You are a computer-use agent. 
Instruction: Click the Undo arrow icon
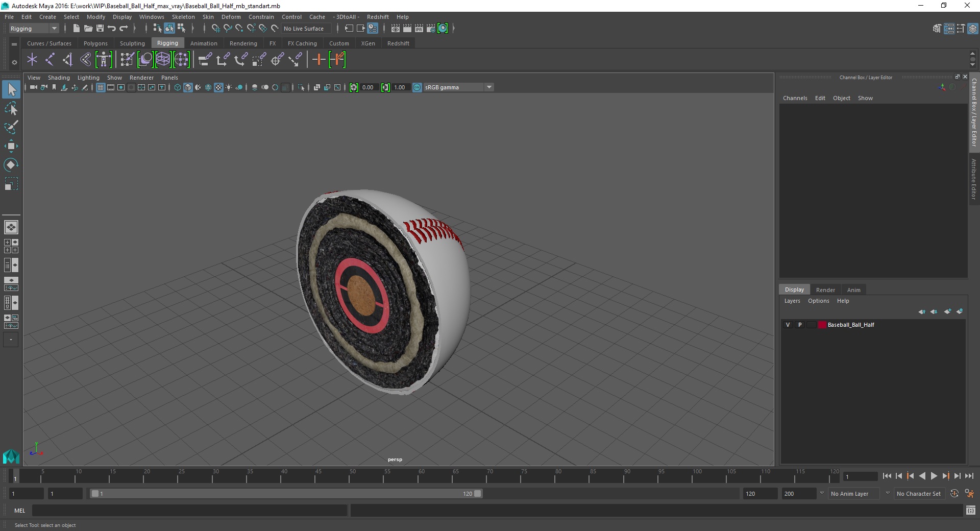click(x=112, y=29)
